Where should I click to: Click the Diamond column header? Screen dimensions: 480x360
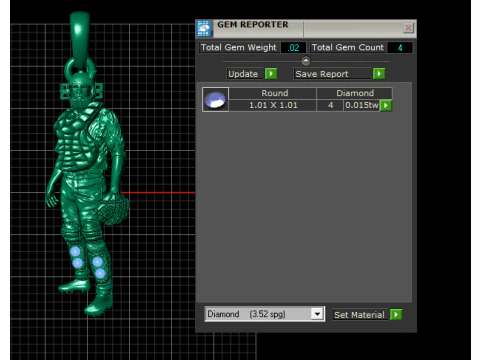click(355, 93)
